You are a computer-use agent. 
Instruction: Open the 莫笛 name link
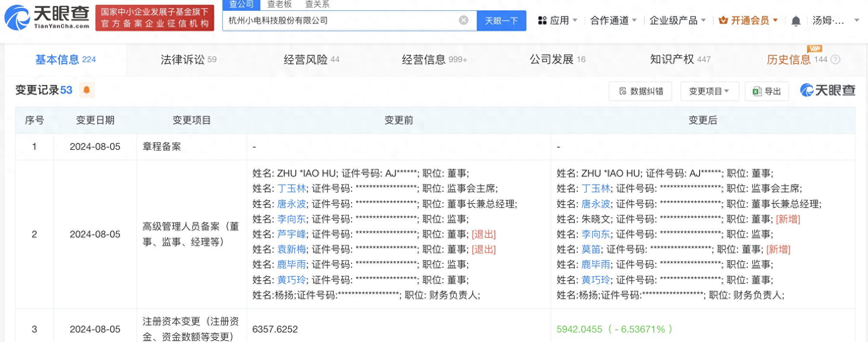pos(591,249)
